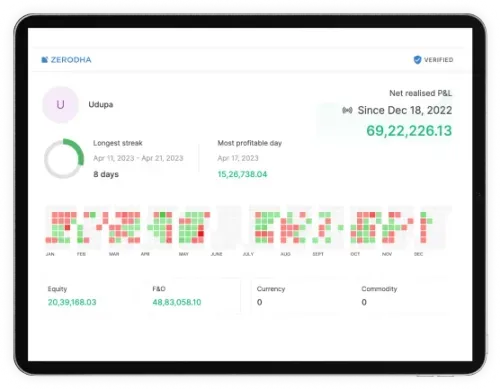The width and height of the screenshot is (500, 390).
Task: Click the Apr 17, 2023 date
Action: click(238, 158)
